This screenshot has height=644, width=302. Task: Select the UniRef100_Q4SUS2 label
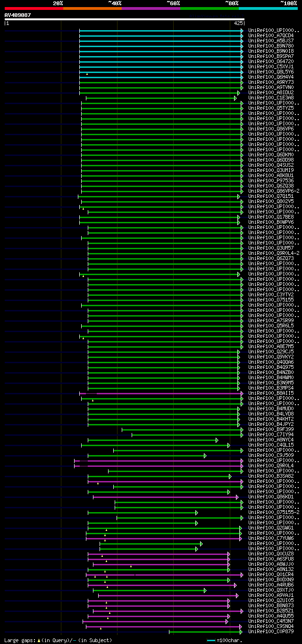(x=271, y=165)
